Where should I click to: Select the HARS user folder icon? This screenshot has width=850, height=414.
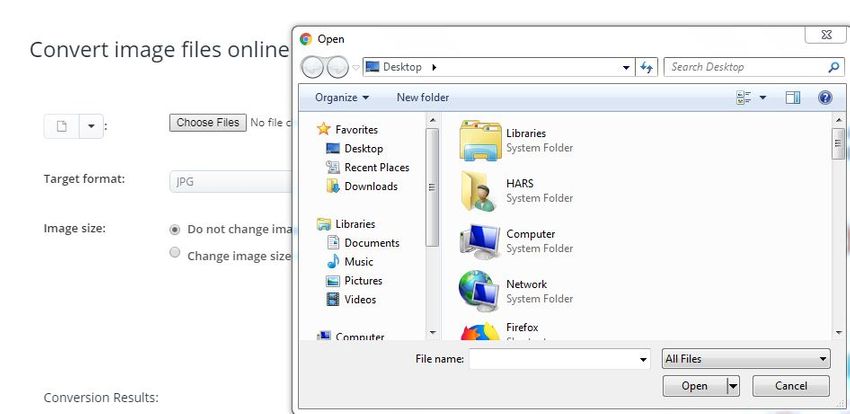pyautogui.click(x=479, y=191)
